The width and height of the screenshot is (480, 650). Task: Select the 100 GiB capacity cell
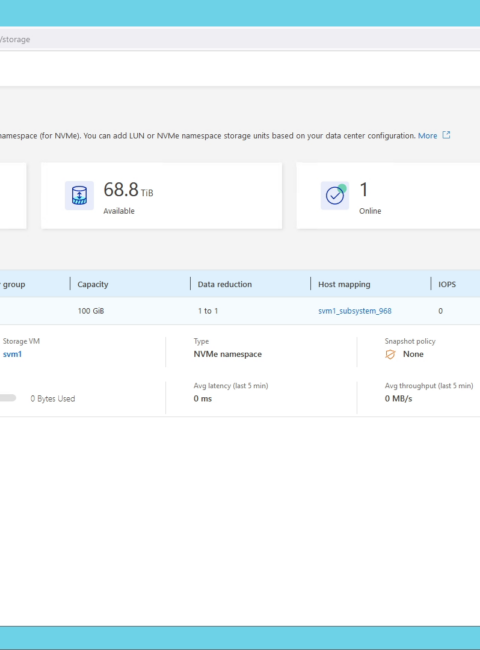(x=91, y=311)
